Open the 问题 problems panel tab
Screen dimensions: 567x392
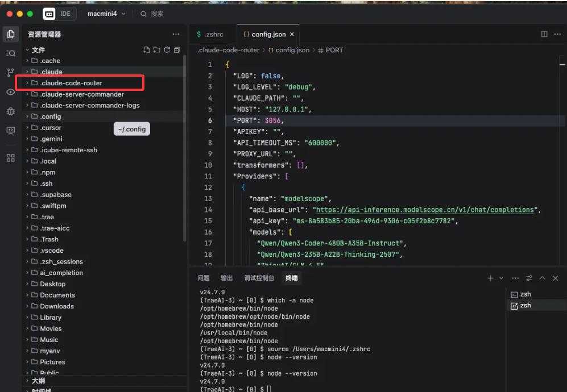pos(204,278)
